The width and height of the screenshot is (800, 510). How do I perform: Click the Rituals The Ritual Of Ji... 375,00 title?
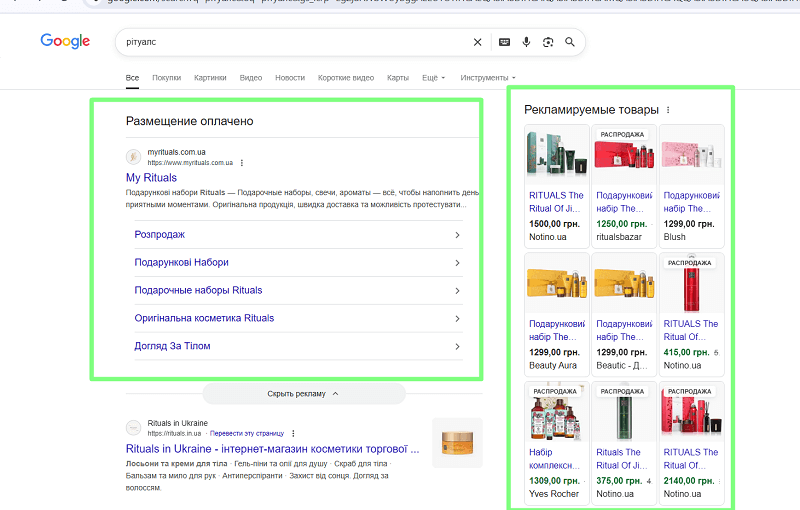[622, 459]
